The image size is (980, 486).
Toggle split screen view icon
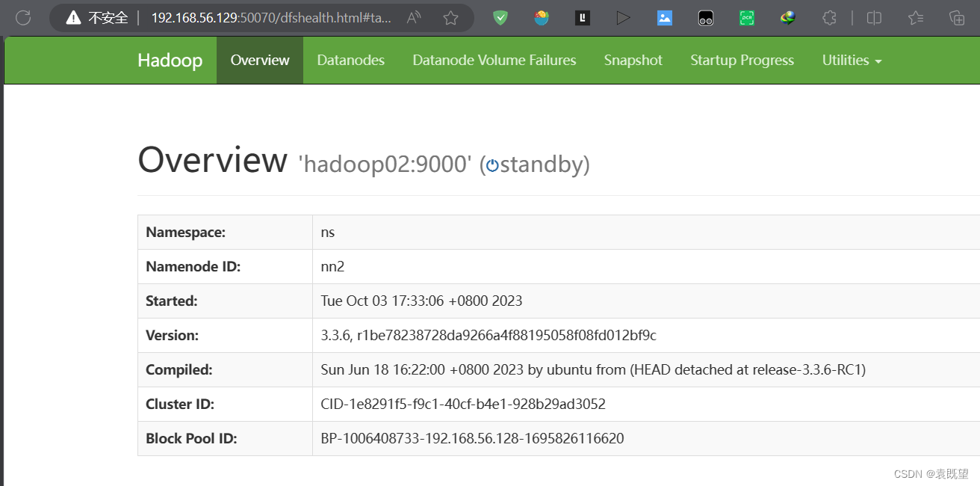point(874,18)
